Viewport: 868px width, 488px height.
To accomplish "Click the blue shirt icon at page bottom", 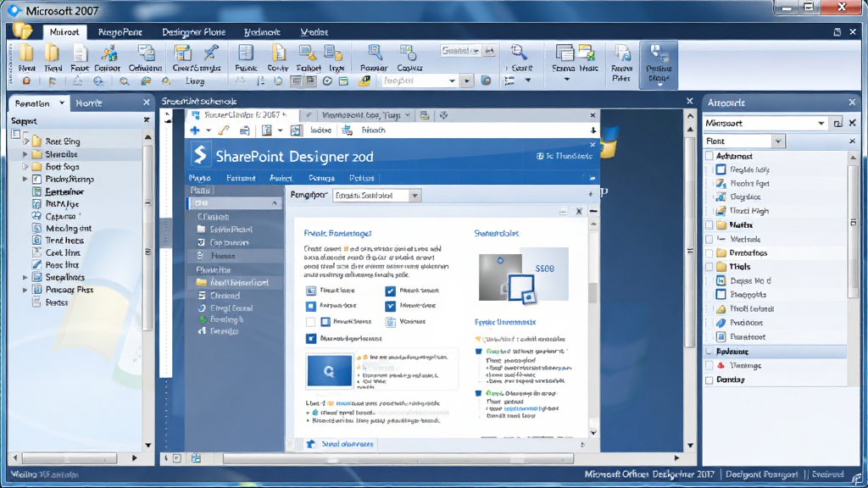I will click(310, 444).
